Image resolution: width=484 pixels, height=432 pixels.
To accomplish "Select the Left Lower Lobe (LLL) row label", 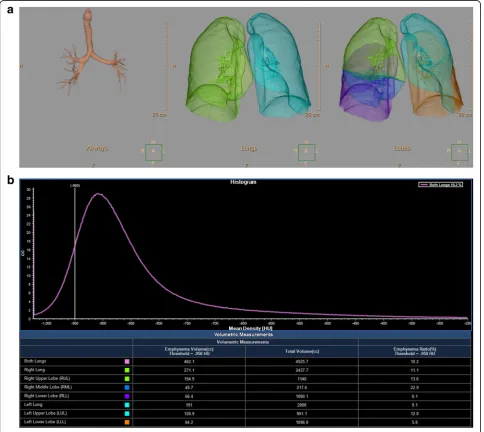I will 45,422.
